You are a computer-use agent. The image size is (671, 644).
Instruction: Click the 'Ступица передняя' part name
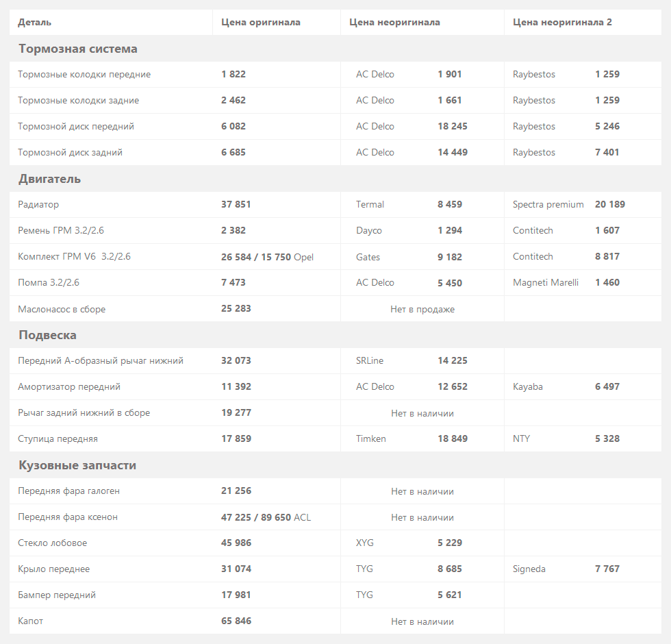click(x=58, y=439)
